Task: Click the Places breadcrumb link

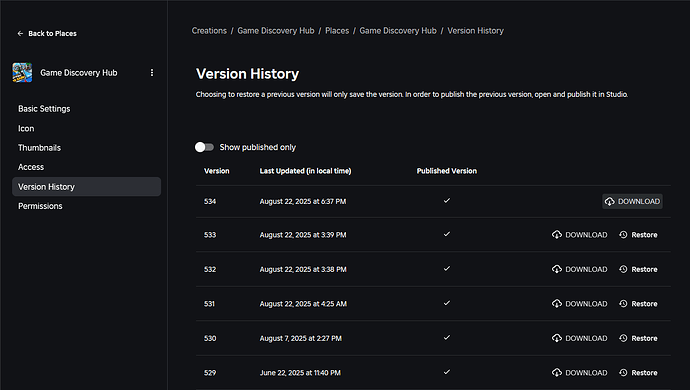Action: click(x=337, y=31)
